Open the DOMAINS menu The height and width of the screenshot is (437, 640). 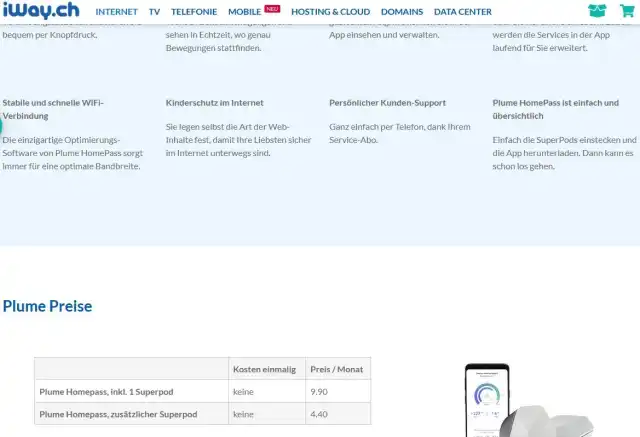[x=402, y=12]
